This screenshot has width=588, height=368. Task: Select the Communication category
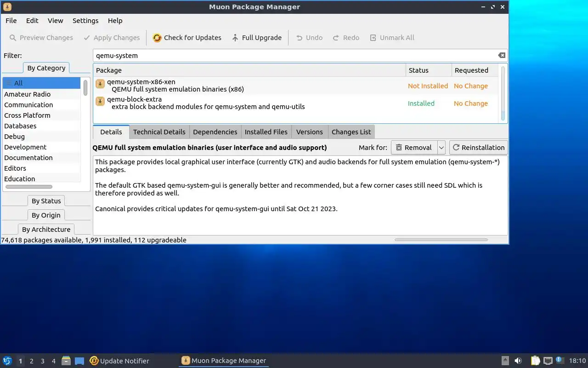pos(41,104)
